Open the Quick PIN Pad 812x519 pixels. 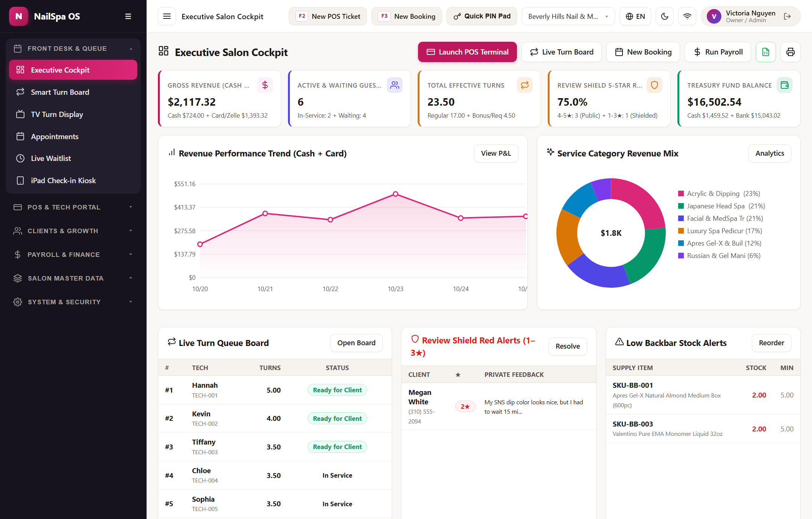(482, 17)
